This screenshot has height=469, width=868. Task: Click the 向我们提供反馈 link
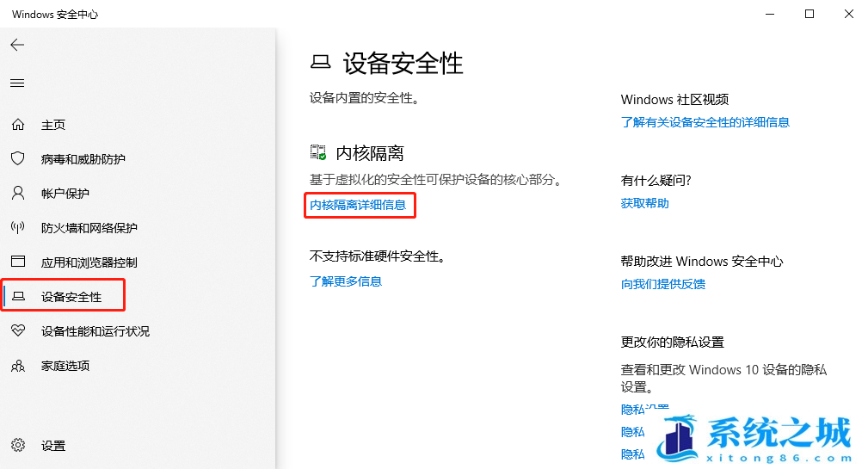[663, 284]
